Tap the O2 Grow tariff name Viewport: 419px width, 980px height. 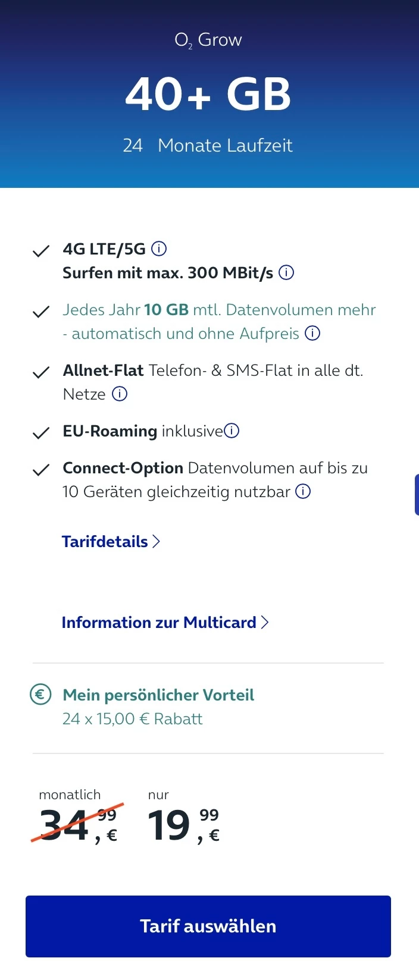[x=208, y=40]
